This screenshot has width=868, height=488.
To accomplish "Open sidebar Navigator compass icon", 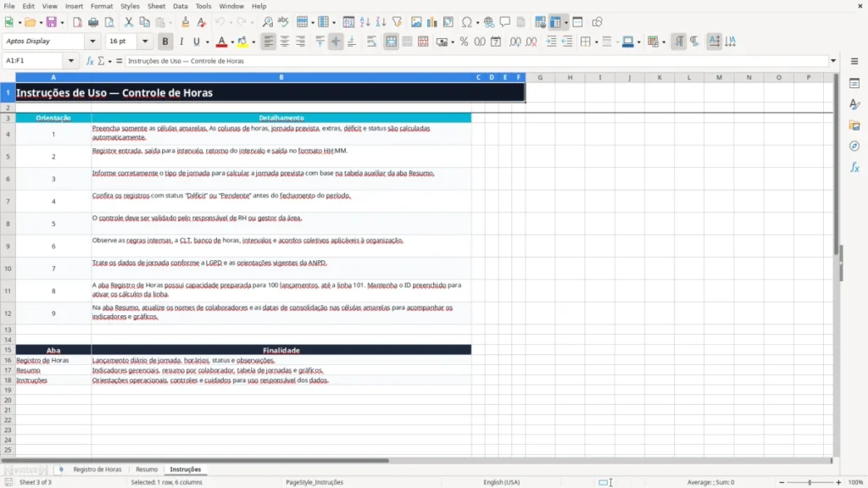I will coord(854,146).
